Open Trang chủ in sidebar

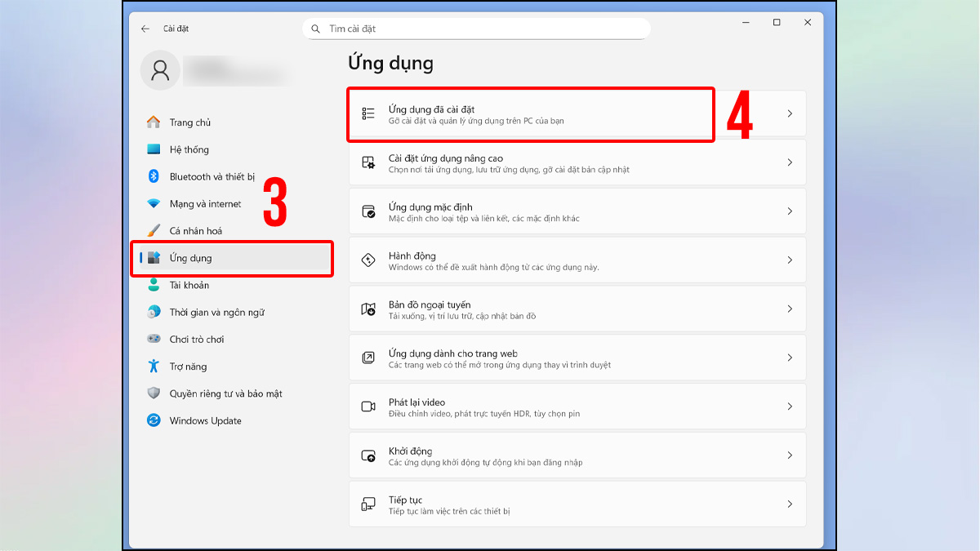point(234,122)
